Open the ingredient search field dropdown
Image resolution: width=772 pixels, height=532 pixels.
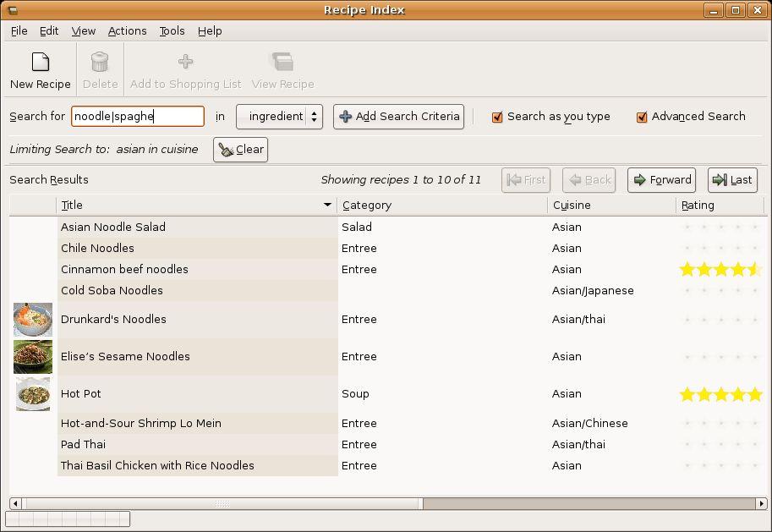pyautogui.click(x=279, y=117)
